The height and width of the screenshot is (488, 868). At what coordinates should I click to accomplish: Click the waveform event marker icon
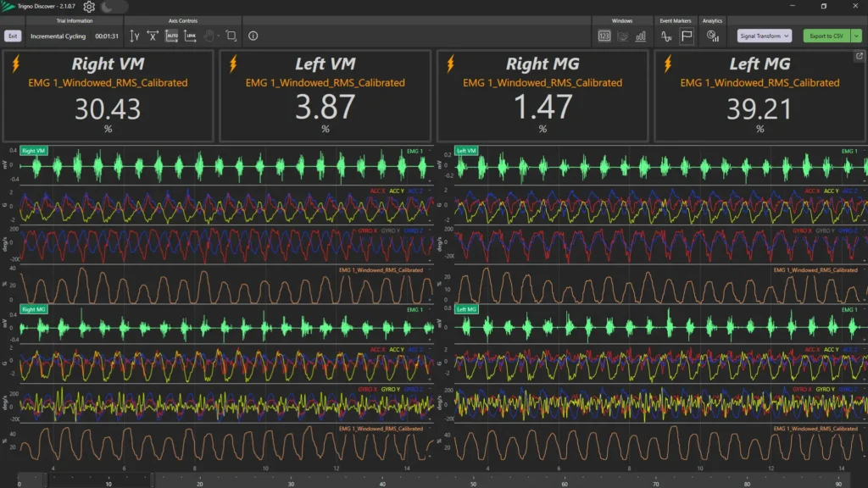667,36
